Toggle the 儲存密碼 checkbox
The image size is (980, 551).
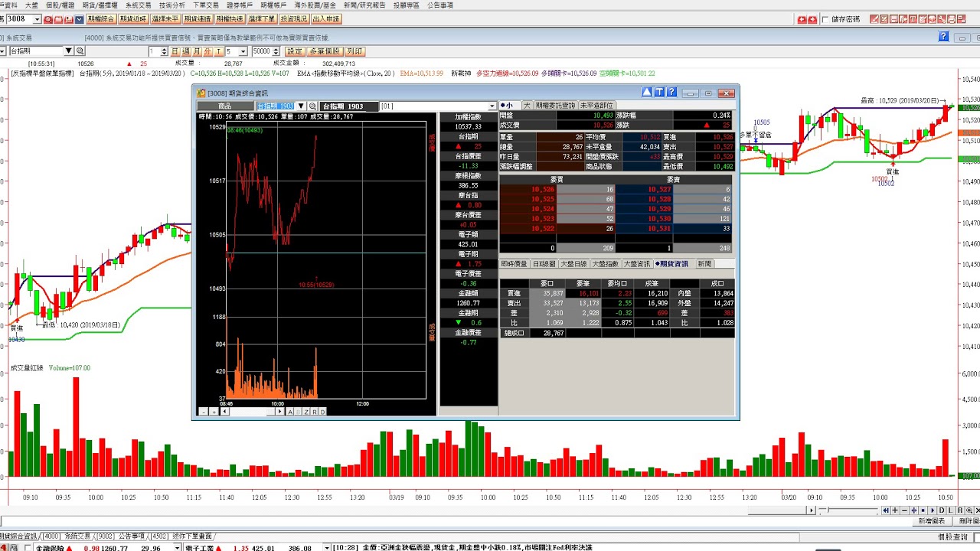(825, 19)
